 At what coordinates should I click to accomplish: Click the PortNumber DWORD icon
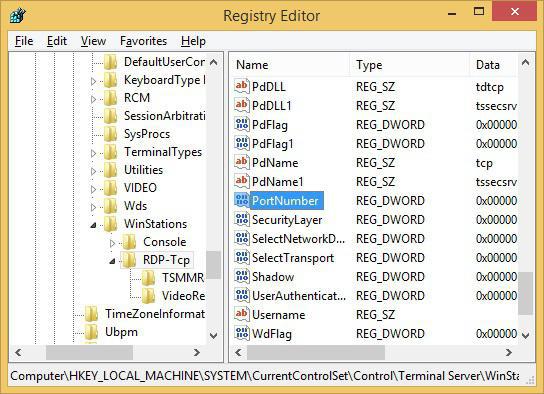(241, 200)
